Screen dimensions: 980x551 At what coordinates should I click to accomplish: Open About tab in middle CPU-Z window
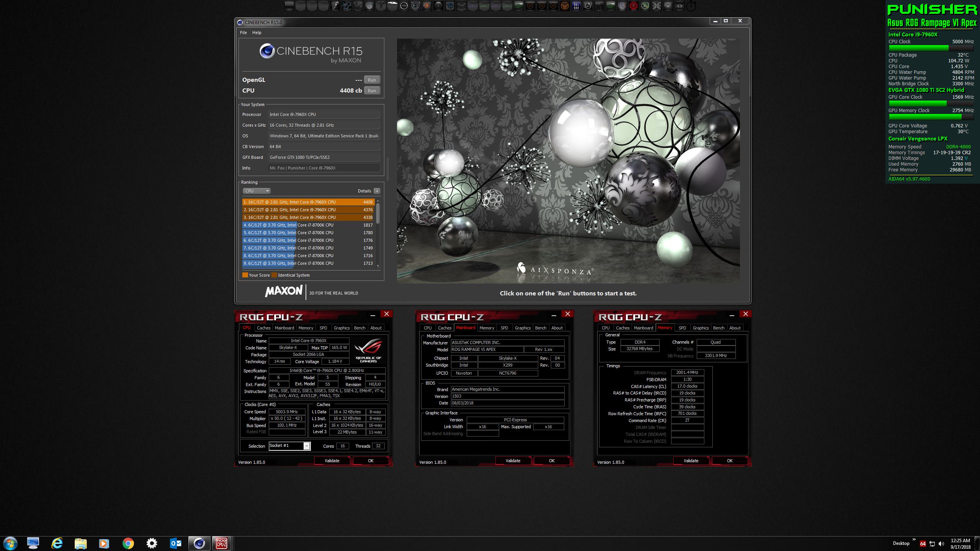click(557, 328)
